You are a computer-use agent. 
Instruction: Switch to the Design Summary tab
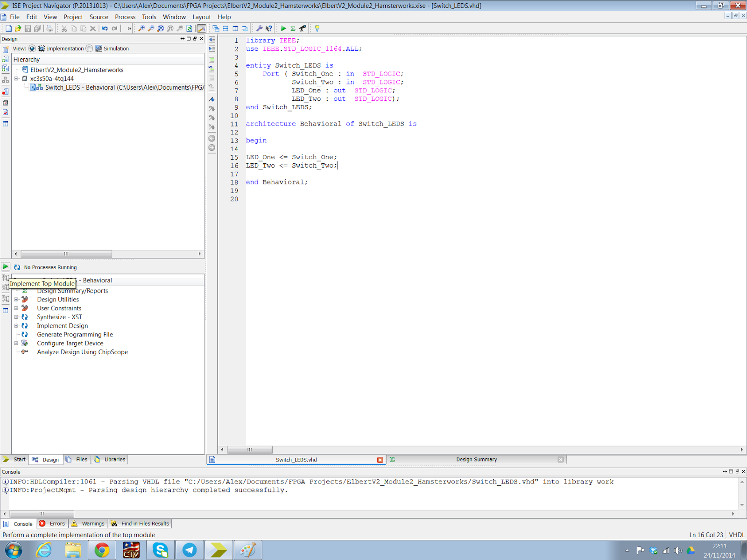tap(476, 459)
